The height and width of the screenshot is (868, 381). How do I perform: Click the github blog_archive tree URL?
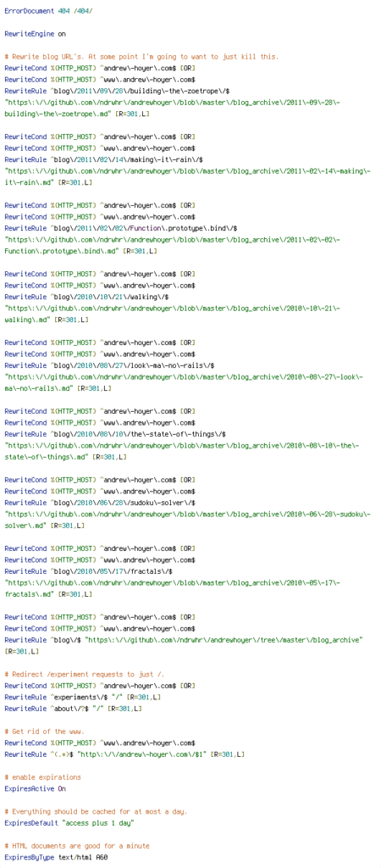224,641
